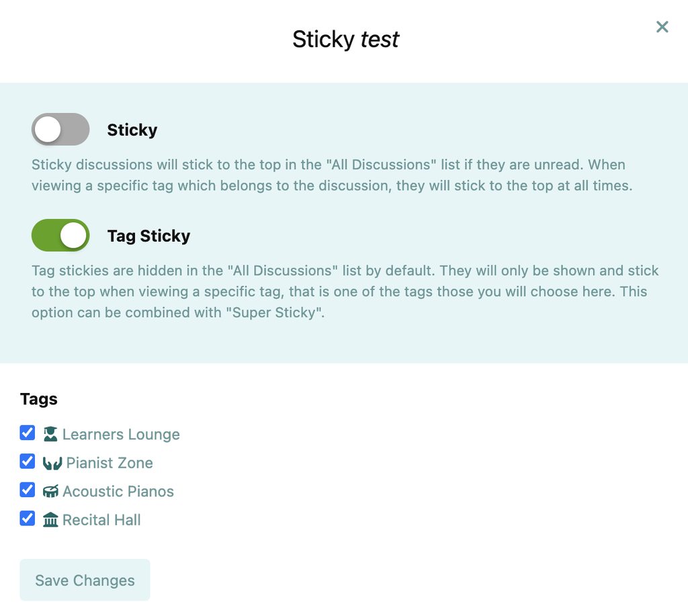Uncheck the Learners Lounge checkbox

click(28, 433)
